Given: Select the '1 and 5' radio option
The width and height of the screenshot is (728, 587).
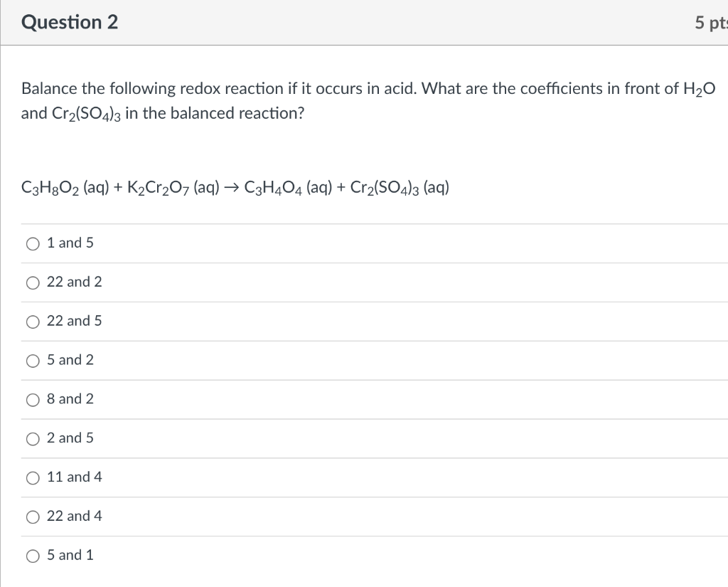Looking at the screenshot, I should pyautogui.click(x=33, y=244).
